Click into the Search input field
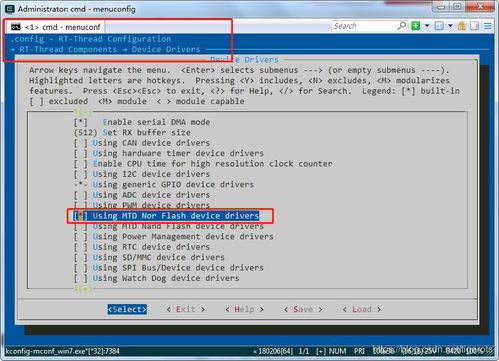 [x=364, y=26]
